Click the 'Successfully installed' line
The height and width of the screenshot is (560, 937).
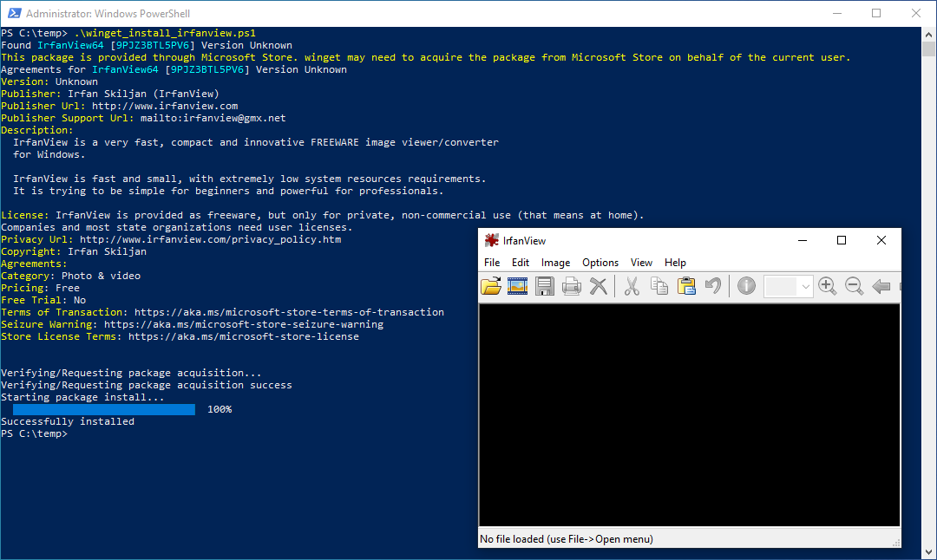point(68,421)
